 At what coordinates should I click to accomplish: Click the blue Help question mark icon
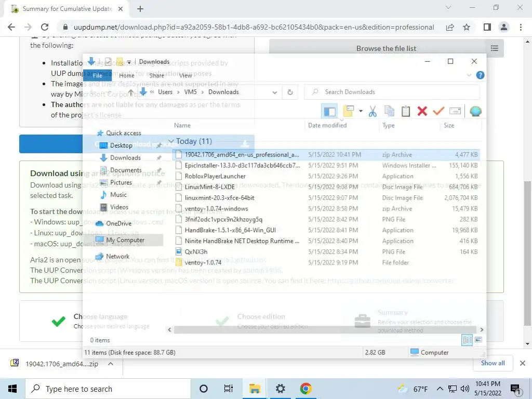tap(480, 75)
